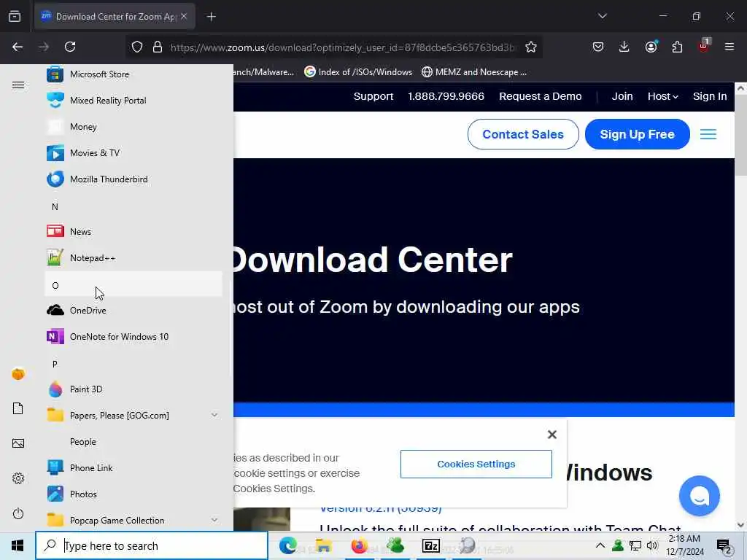The height and width of the screenshot is (560, 747).
Task: Open the Zoom chat bubble
Action: [x=699, y=496]
